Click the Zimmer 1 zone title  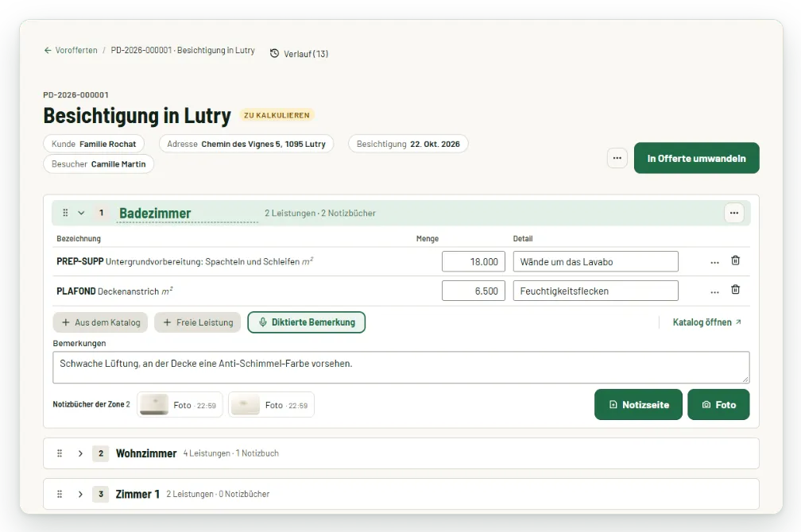click(x=137, y=494)
